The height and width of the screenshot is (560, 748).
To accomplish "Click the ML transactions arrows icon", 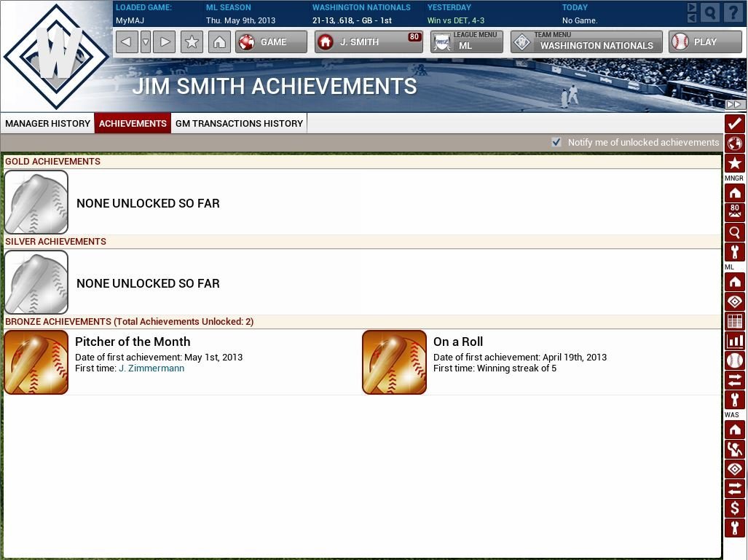I will [x=734, y=378].
